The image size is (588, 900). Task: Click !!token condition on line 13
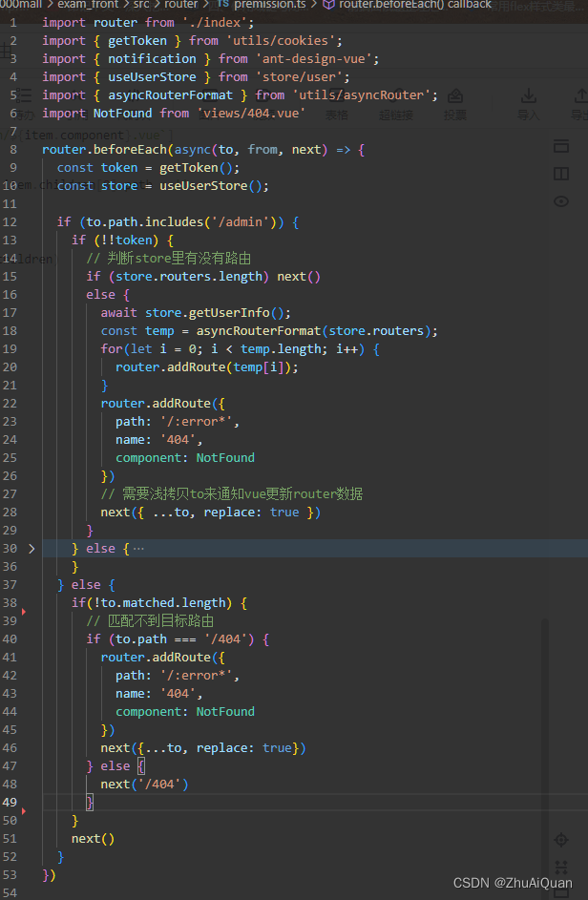126,240
